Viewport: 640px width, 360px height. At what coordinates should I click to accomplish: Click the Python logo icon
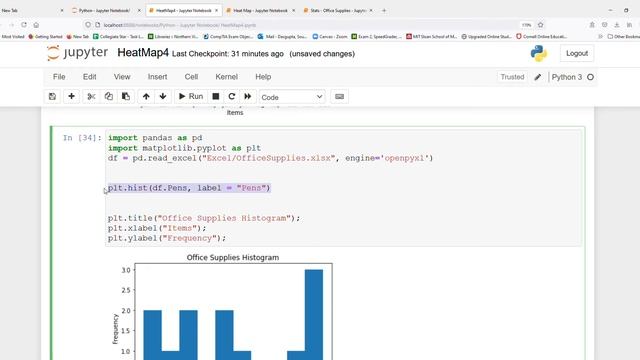click(x=539, y=53)
